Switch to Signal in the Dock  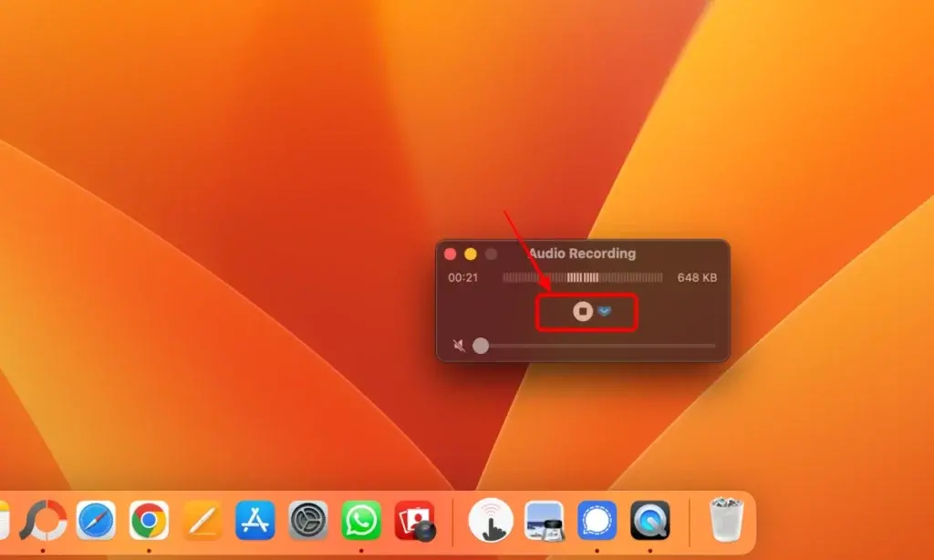point(597,521)
